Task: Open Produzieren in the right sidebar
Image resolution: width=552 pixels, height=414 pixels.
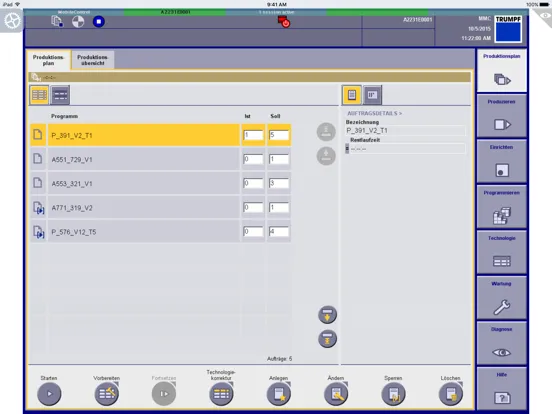Action: click(x=502, y=116)
